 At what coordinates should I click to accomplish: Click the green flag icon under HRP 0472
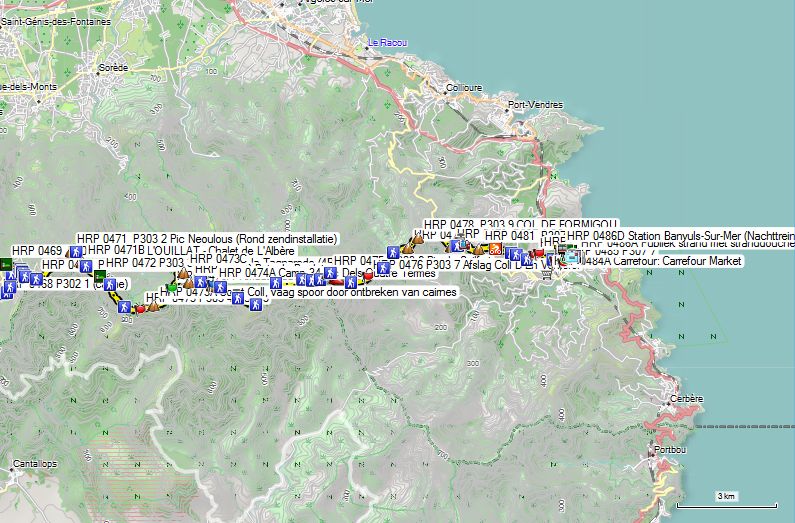click(x=99, y=275)
